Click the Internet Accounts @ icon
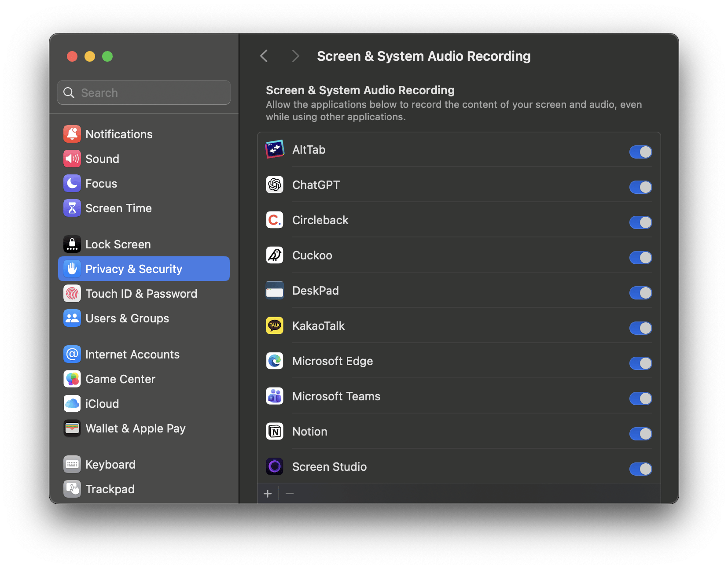 pos(72,354)
